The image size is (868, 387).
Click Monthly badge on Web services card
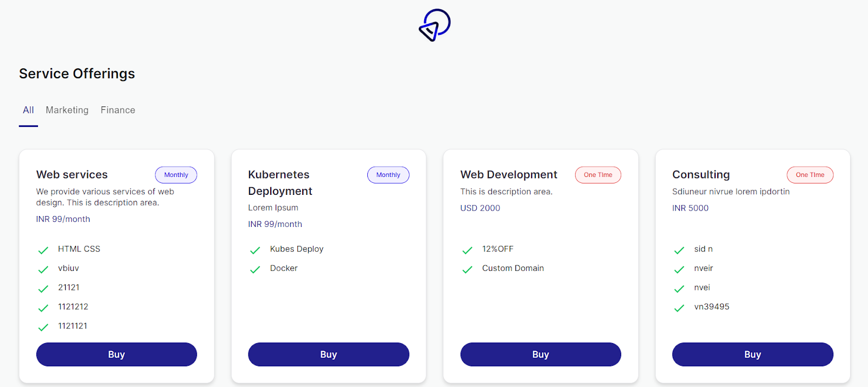(x=176, y=175)
